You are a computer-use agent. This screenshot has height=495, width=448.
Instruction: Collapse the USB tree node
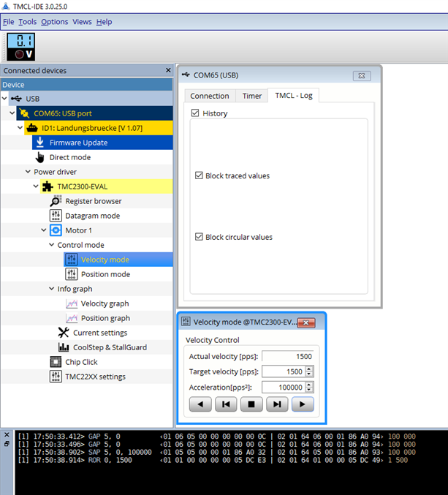[x=4, y=99]
